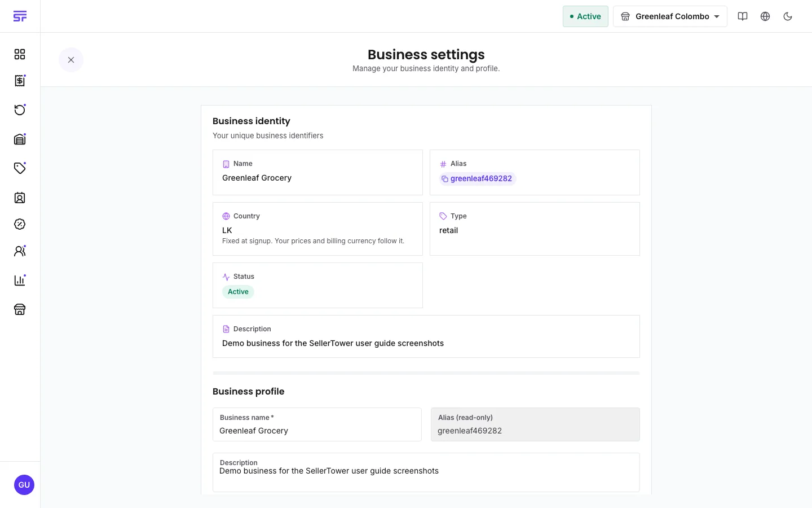Screen dimensions: 812x508
Task: Click the pulse icon beside Status label
Action: coord(226,277)
